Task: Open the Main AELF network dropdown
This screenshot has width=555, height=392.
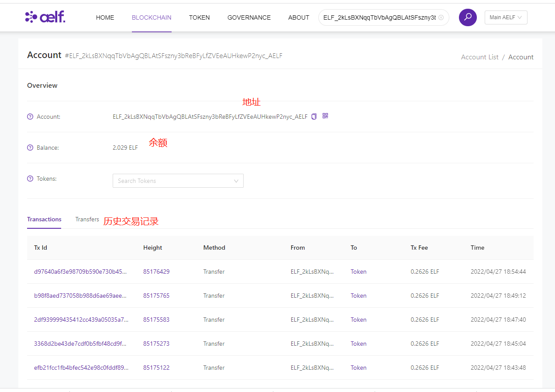Action: (x=506, y=17)
